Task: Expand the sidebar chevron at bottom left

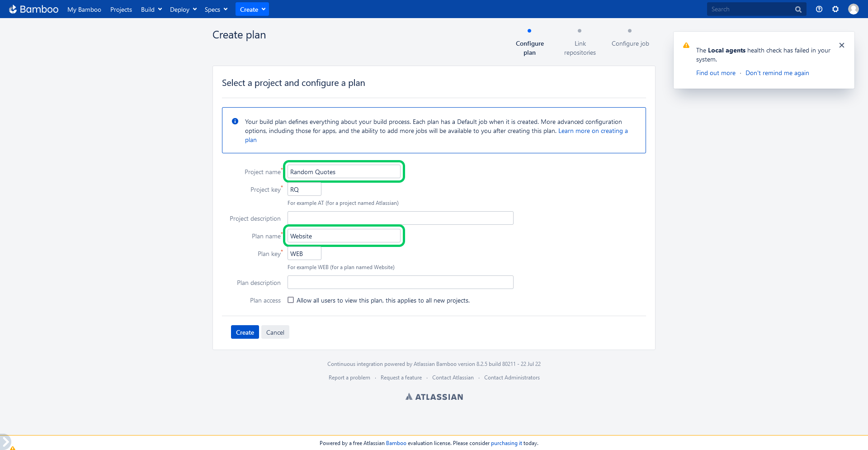Action: coord(5,442)
